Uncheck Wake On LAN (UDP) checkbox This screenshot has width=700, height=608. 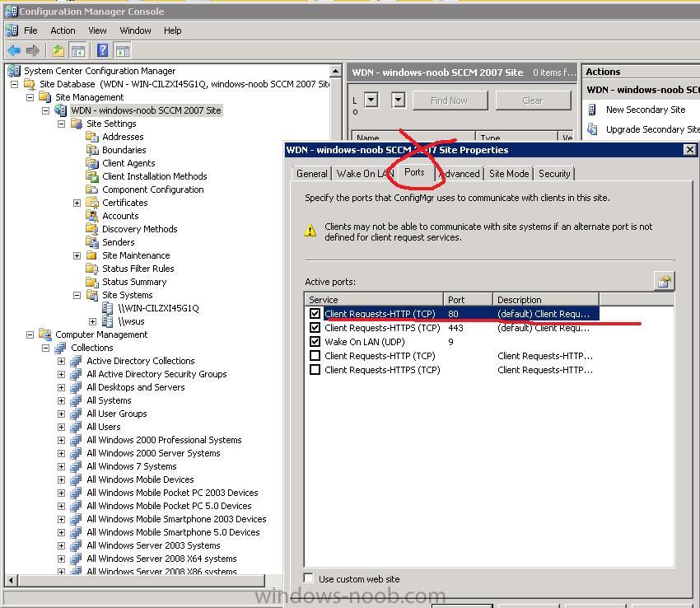click(x=315, y=342)
